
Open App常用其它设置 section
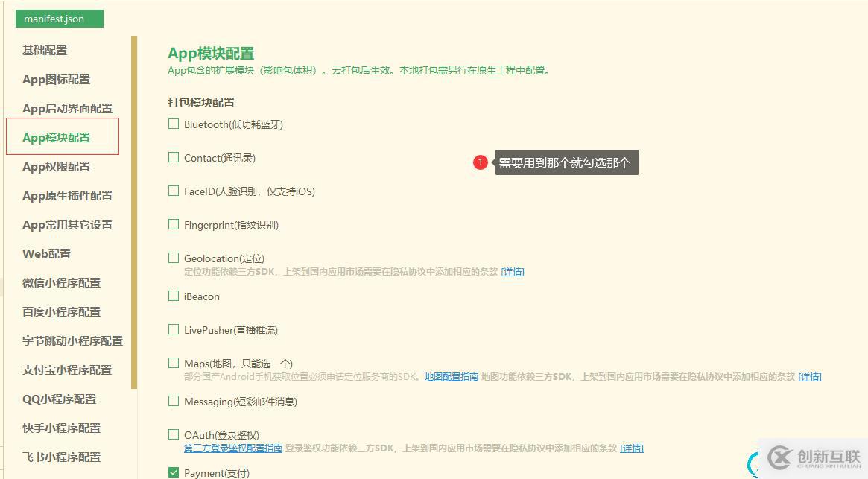[67, 225]
